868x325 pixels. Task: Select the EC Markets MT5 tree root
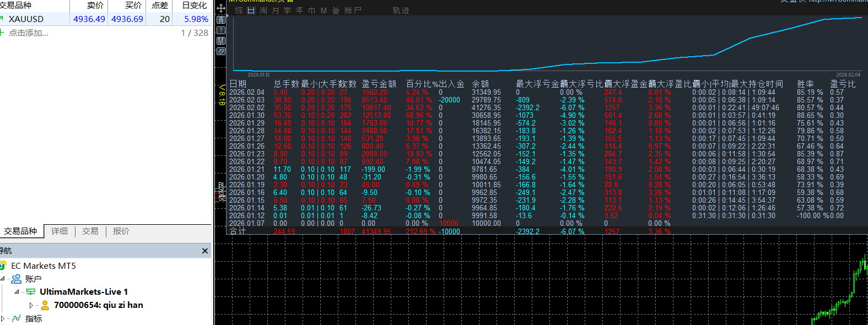click(44, 266)
